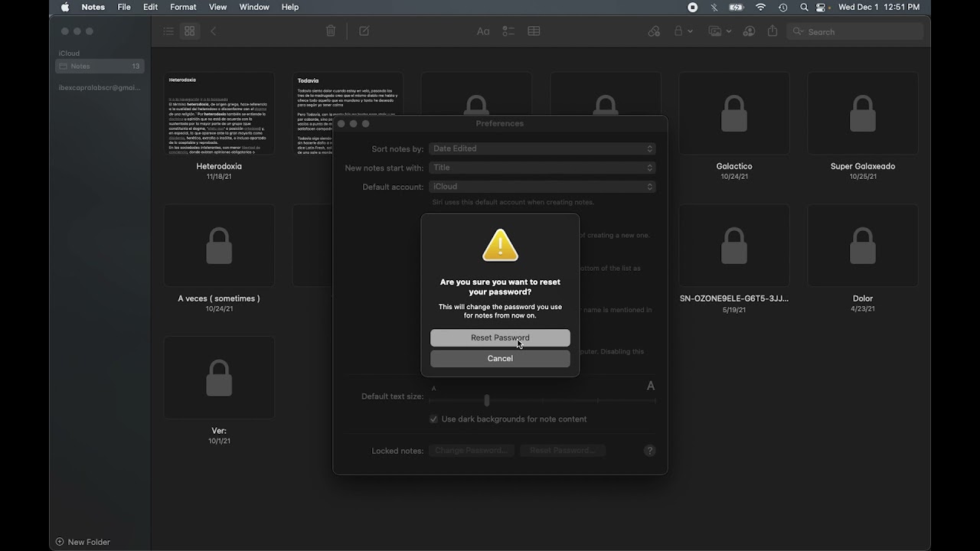Click the iCloud sidebar heading
This screenshot has width=980, height=551.
tap(69, 53)
